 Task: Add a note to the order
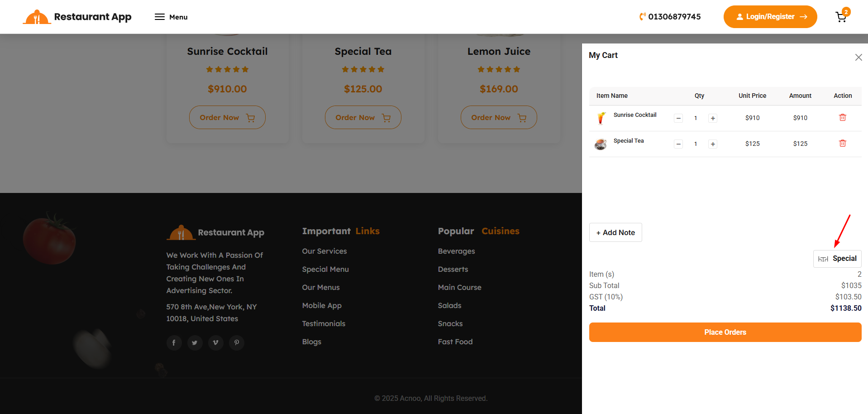(x=615, y=232)
